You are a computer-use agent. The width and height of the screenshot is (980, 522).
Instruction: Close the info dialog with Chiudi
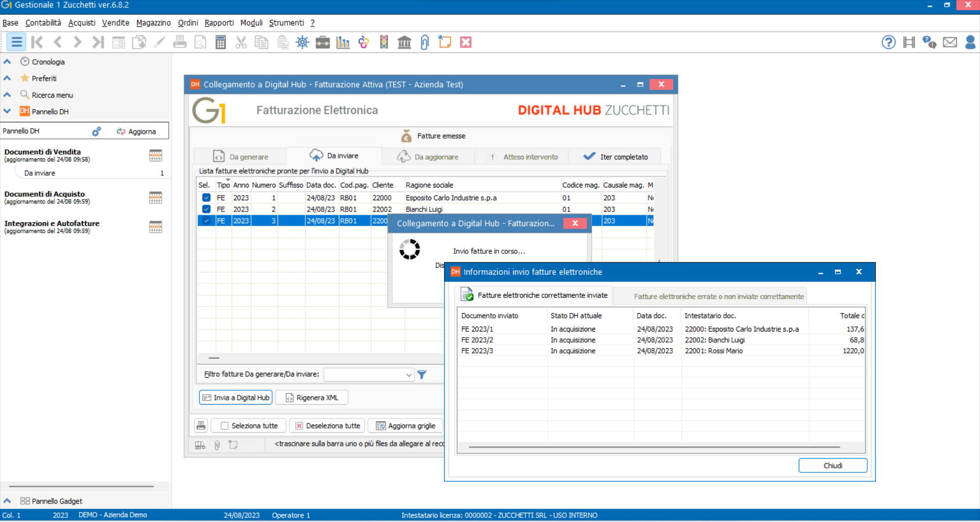[832, 465]
